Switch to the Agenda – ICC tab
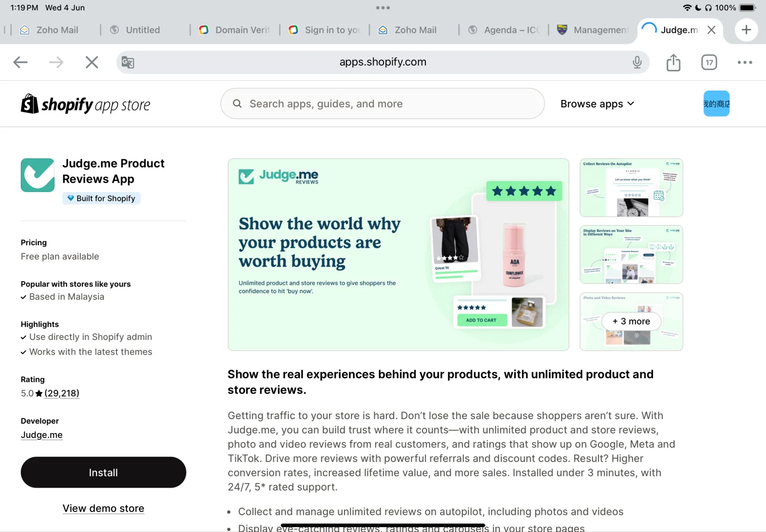This screenshot has height=532, width=766. pos(504,30)
